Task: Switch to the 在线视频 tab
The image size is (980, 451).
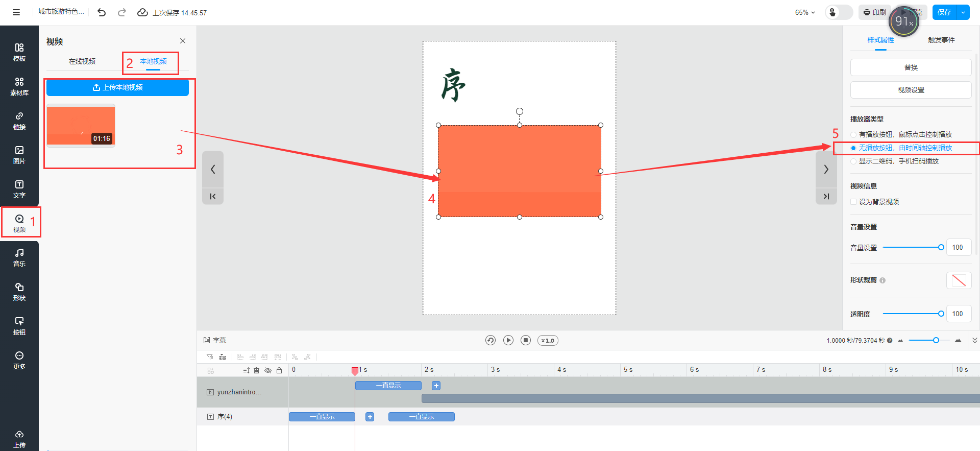Action: pyautogui.click(x=82, y=61)
